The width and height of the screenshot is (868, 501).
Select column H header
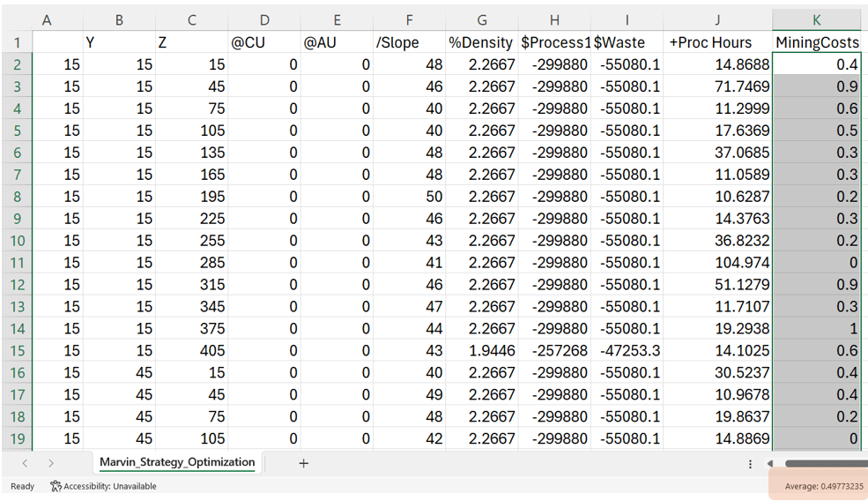tap(554, 20)
